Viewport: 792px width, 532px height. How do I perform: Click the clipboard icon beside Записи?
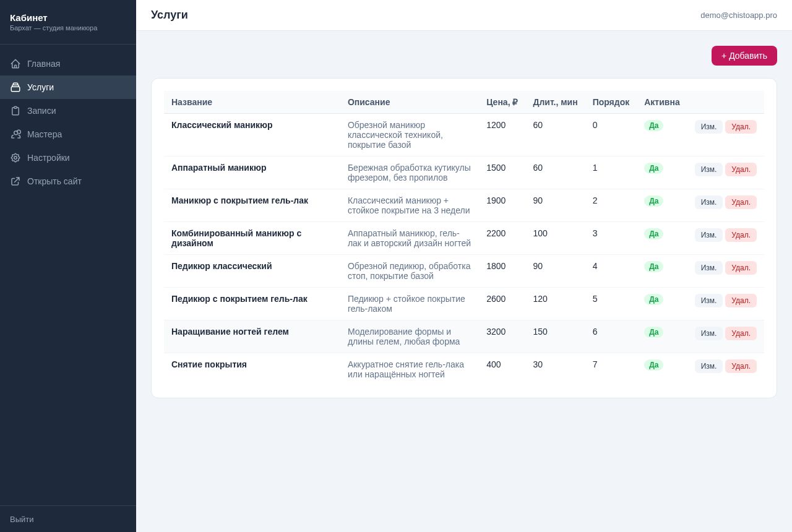point(15,111)
